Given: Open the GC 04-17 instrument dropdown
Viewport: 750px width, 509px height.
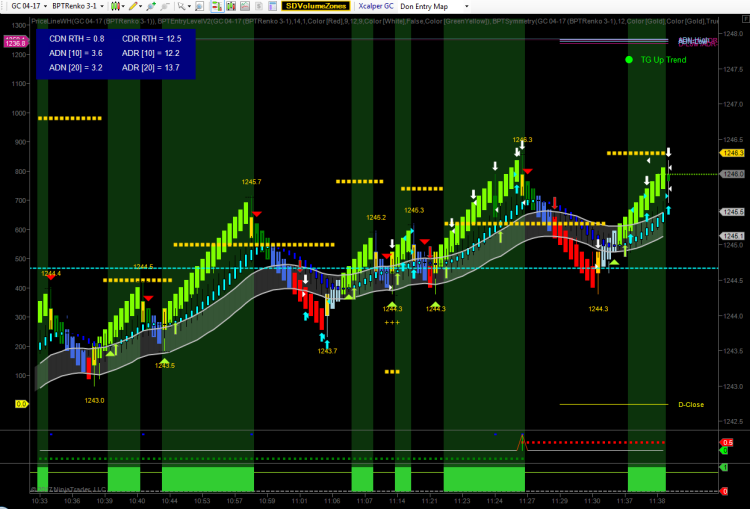Looking at the screenshot, I should (x=29, y=6).
